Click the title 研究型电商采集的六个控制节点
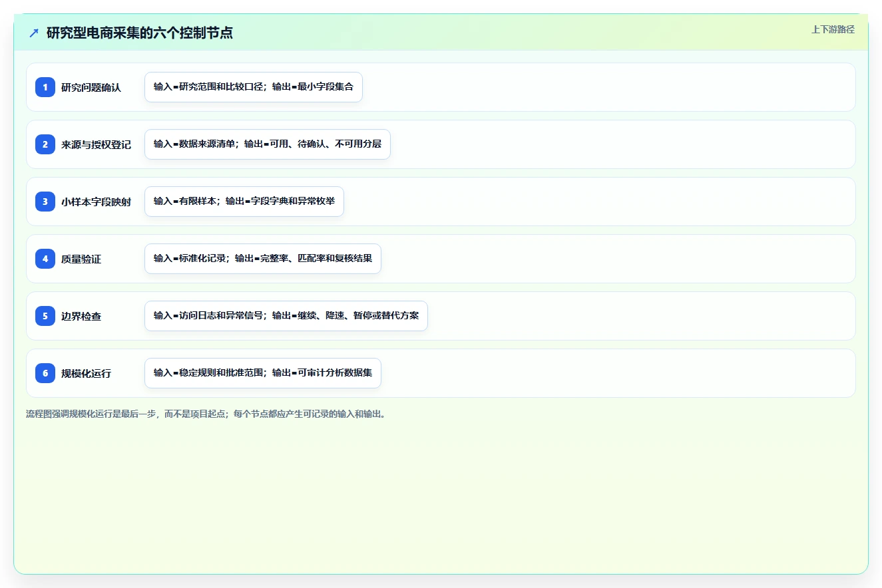 pos(140,33)
